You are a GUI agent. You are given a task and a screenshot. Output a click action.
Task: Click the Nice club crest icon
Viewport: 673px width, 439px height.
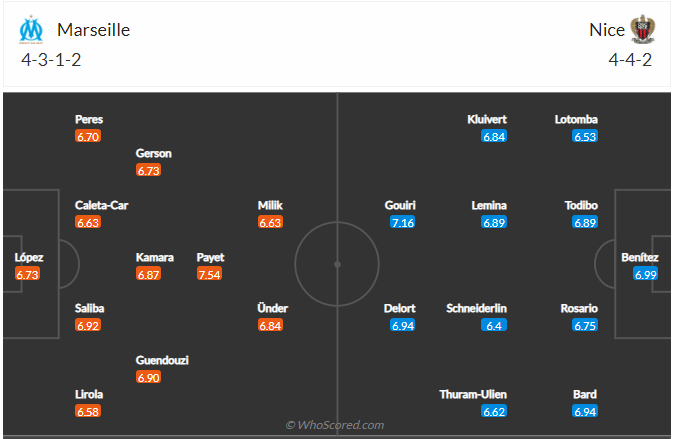tap(642, 29)
